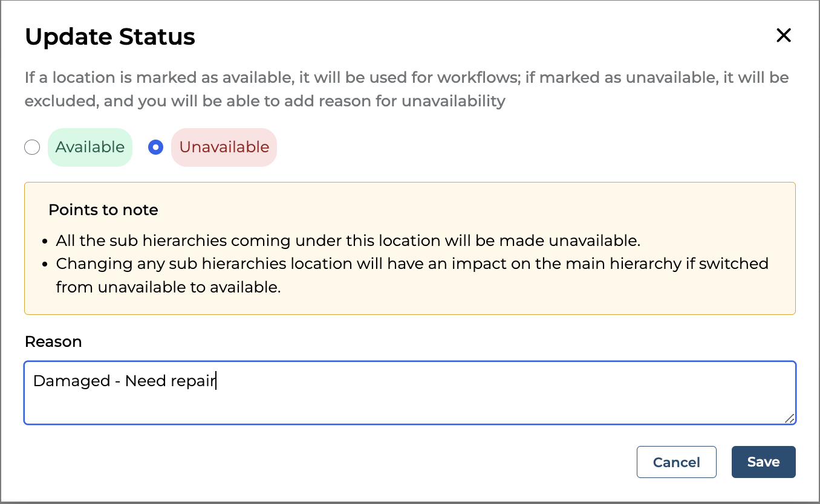Click the red Unavailable status pill

coord(224,147)
